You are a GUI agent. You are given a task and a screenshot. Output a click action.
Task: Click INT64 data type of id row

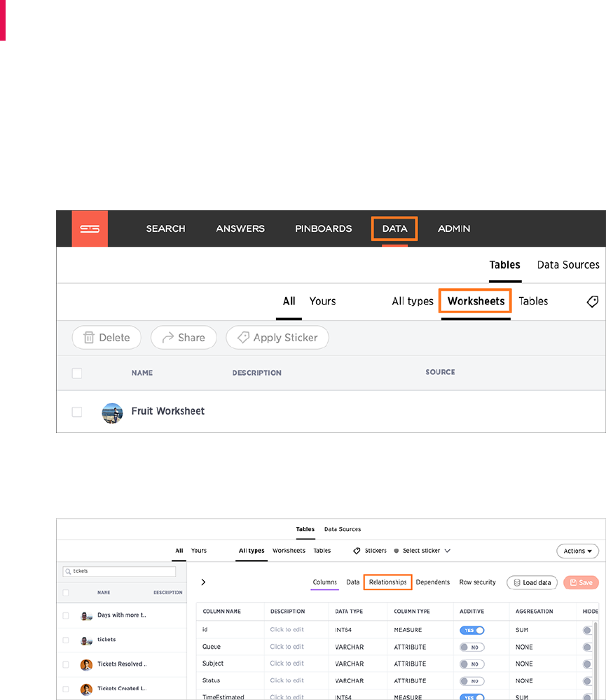click(x=343, y=630)
